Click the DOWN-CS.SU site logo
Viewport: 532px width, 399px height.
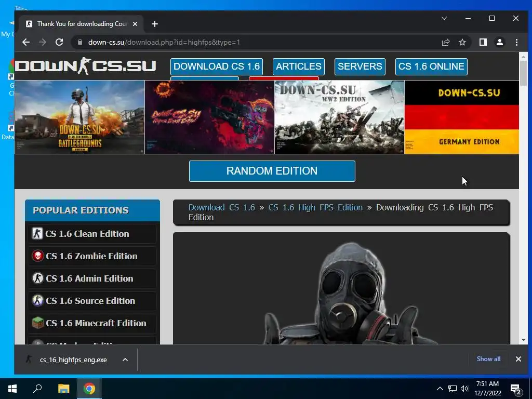pyautogui.click(x=86, y=66)
